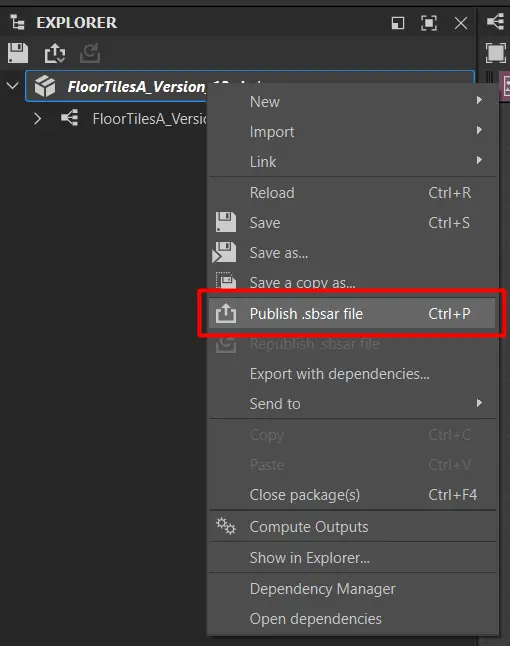Click the upload icon next to Publish .sbsar file
This screenshot has height=646, width=510.
226,313
